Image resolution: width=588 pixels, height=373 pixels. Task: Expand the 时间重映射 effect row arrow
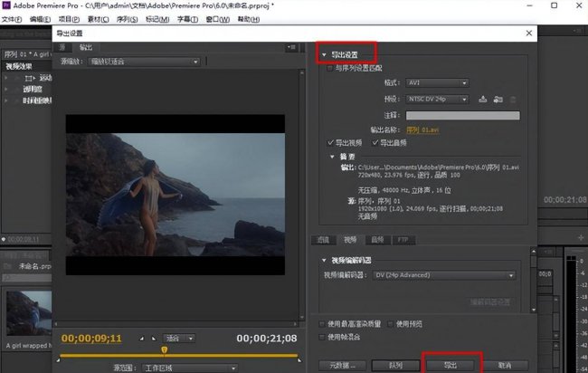coord(5,100)
